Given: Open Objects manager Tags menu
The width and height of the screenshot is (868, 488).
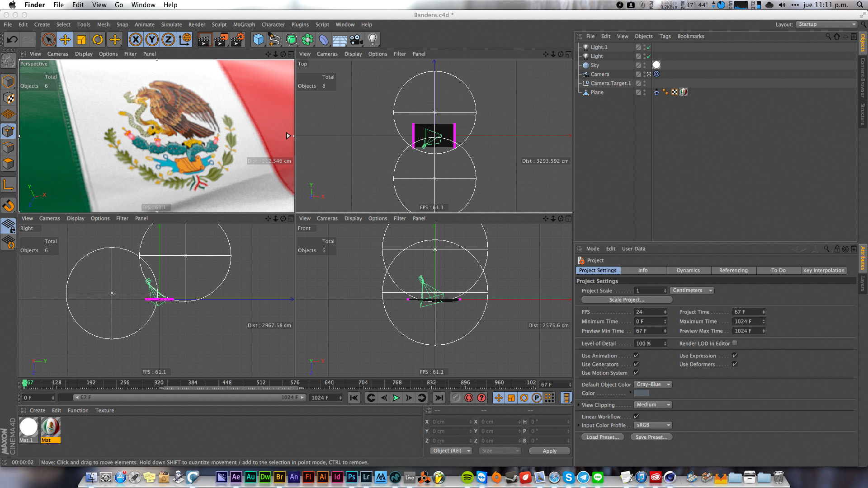Looking at the screenshot, I should 665,37.
